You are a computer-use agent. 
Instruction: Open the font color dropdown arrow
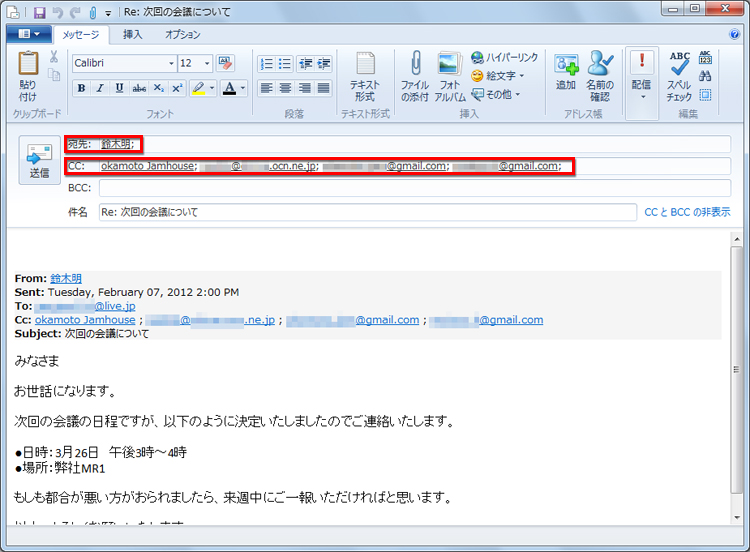(x=243, y=88)
